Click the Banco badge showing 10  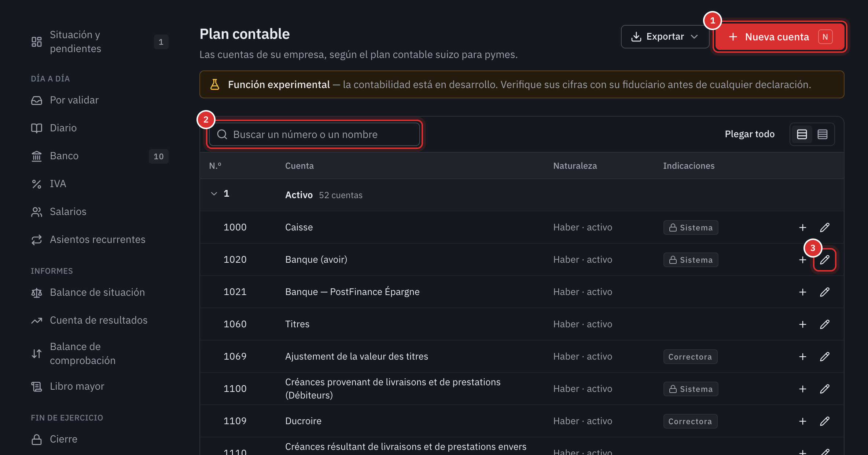(x=159, y=156)
